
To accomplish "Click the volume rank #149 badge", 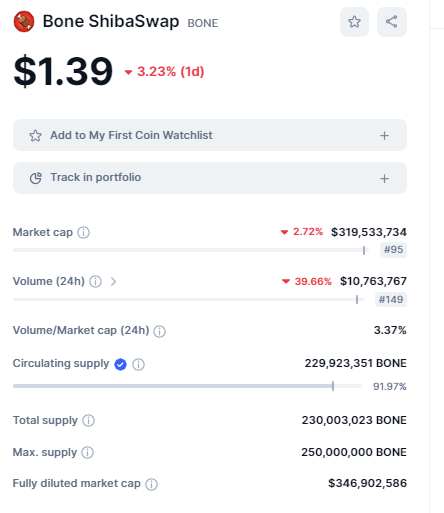I will click(x=391, y=299).
